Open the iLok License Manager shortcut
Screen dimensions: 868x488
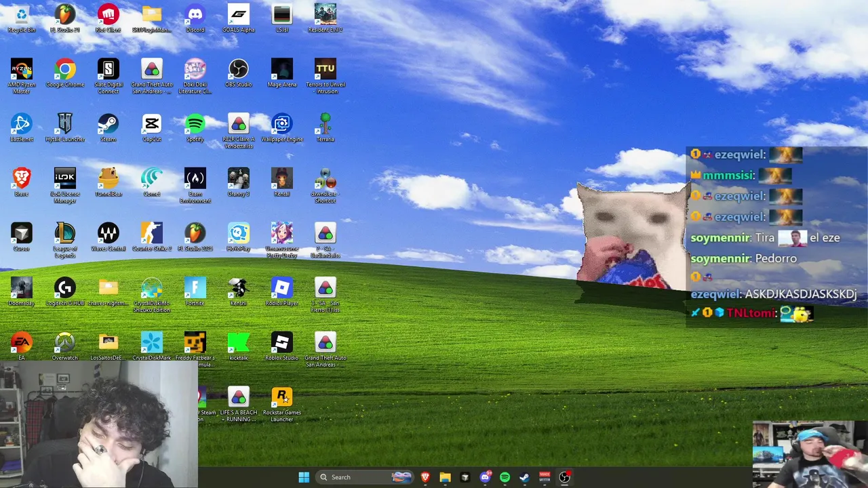[64, 185]
